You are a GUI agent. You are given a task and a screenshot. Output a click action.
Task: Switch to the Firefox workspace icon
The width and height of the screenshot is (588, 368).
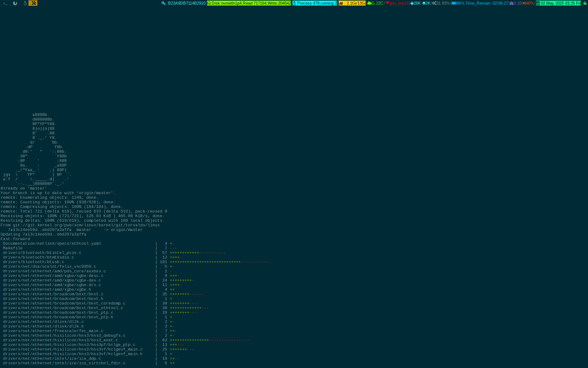point(15,3)
